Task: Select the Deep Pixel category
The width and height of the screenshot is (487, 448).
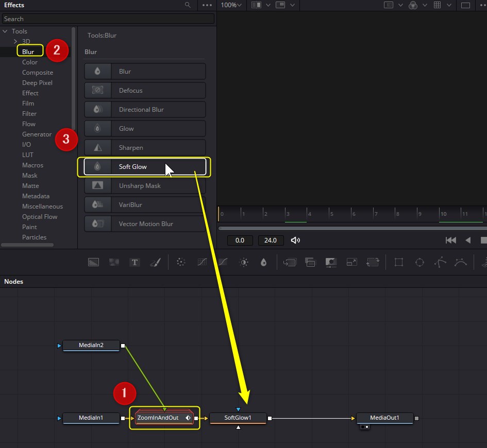Action: coord(37,82)
